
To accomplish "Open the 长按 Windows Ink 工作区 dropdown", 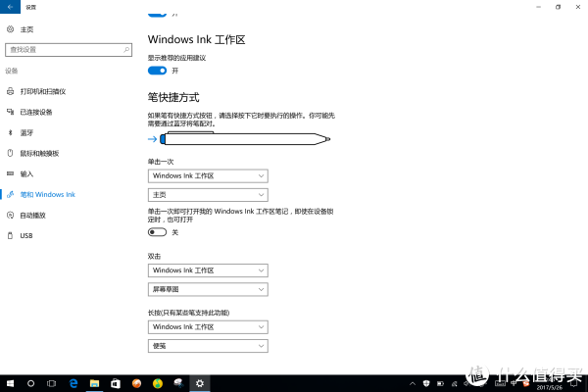I will click(x=208, y=327).
